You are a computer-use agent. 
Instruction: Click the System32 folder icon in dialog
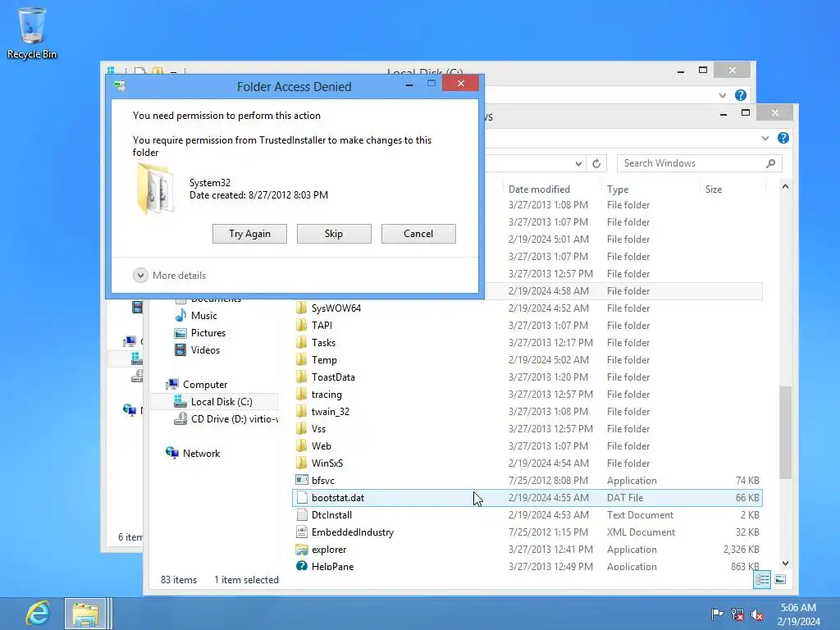[x=155, y=189]
